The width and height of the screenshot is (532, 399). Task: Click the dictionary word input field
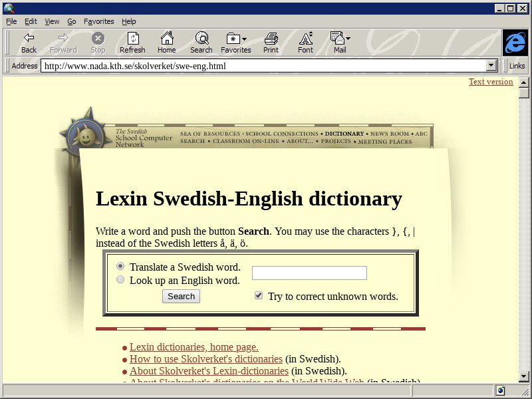[x=309, y=273]
